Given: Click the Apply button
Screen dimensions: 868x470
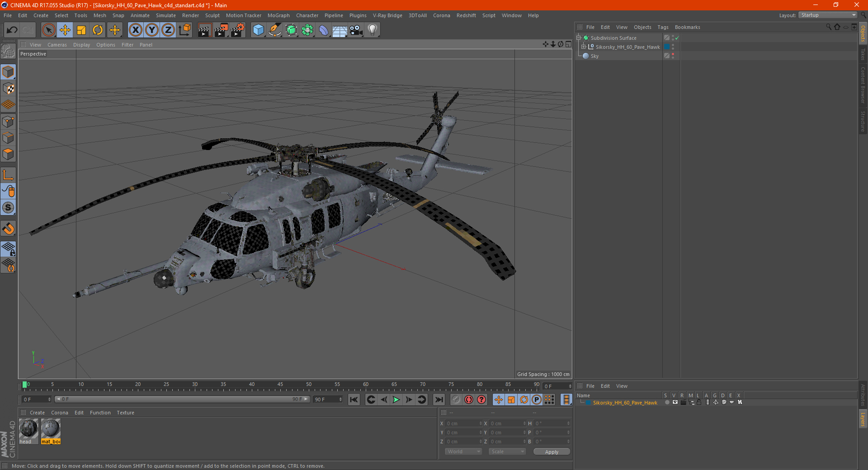Looking at the screenshot, I should 552,452.
